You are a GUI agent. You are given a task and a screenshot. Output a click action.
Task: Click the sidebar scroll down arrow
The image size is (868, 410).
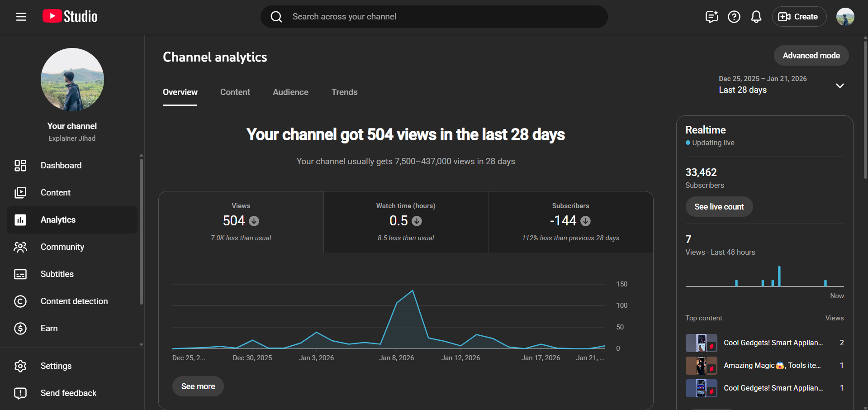point(141,345)
